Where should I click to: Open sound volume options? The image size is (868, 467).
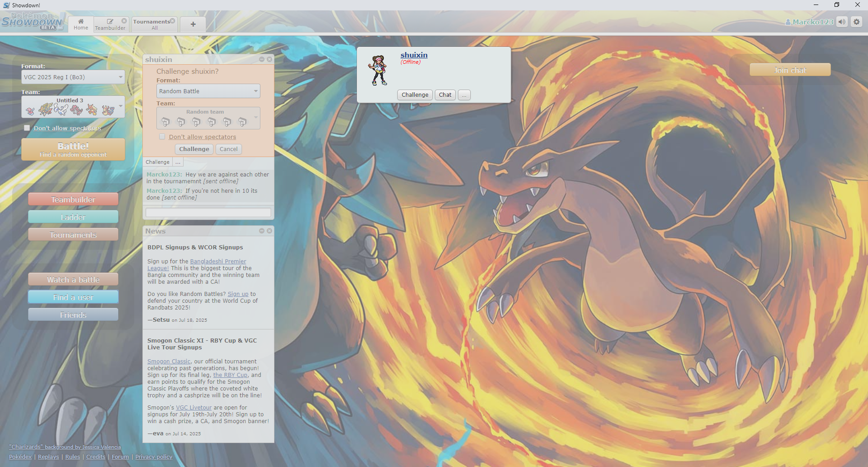pyautogui.click(x=842, y=22)
